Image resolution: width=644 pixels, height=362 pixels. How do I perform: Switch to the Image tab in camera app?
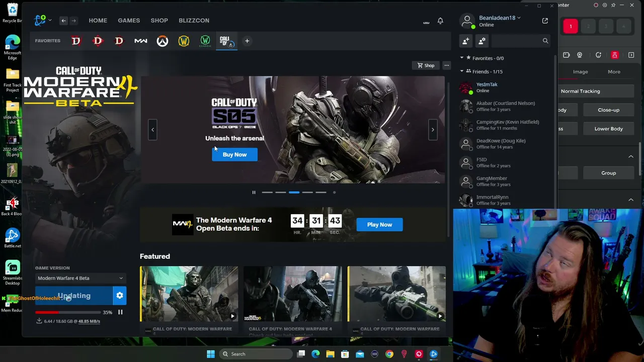tap(580, 72)
